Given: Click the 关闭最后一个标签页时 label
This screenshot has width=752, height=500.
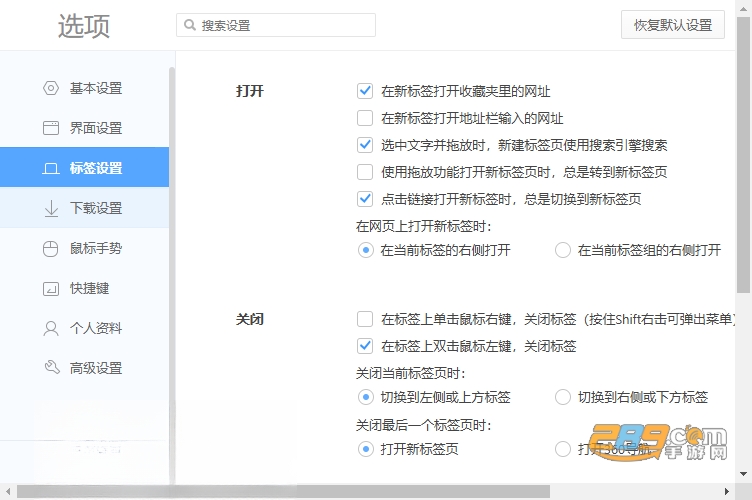Looking at the screenshot, I should [423, 425].
